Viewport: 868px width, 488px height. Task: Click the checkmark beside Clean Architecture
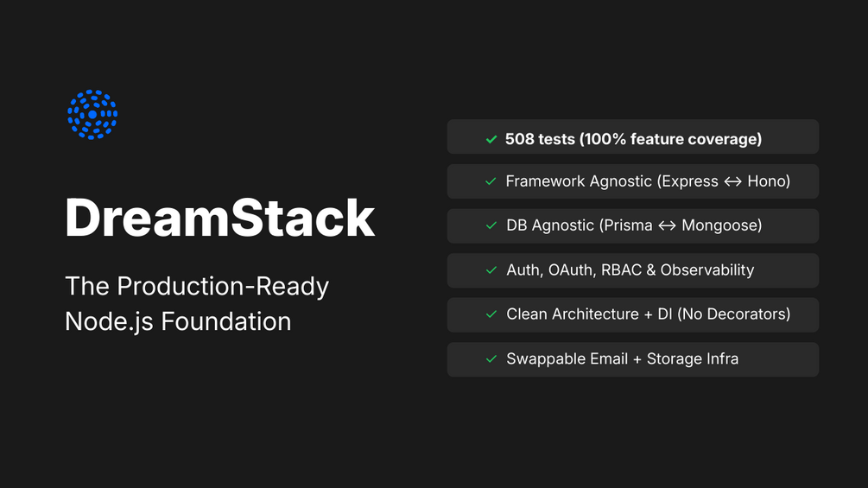[491, 314]
